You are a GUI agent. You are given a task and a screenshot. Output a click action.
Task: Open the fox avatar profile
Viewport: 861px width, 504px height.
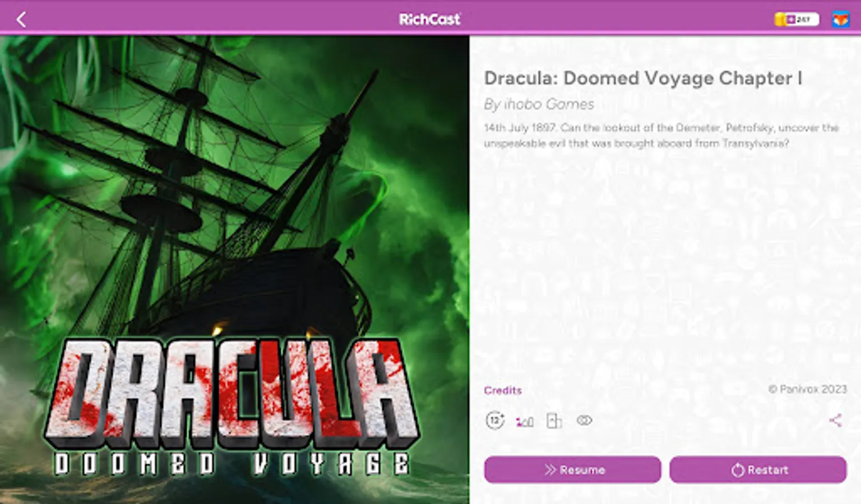tap(840, 20)
